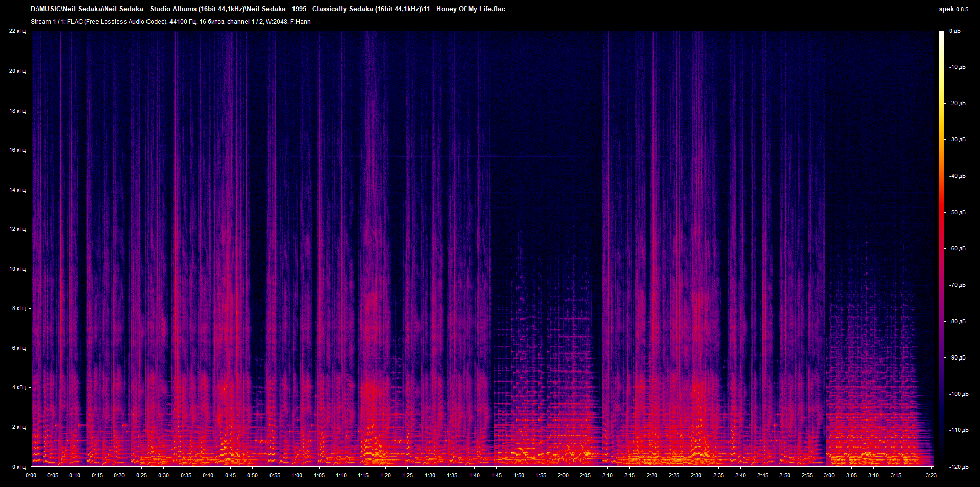The height and width of the screenshot is (487, 980).
Task: Click the -20 дБ legend label
Action: (958, 104)
